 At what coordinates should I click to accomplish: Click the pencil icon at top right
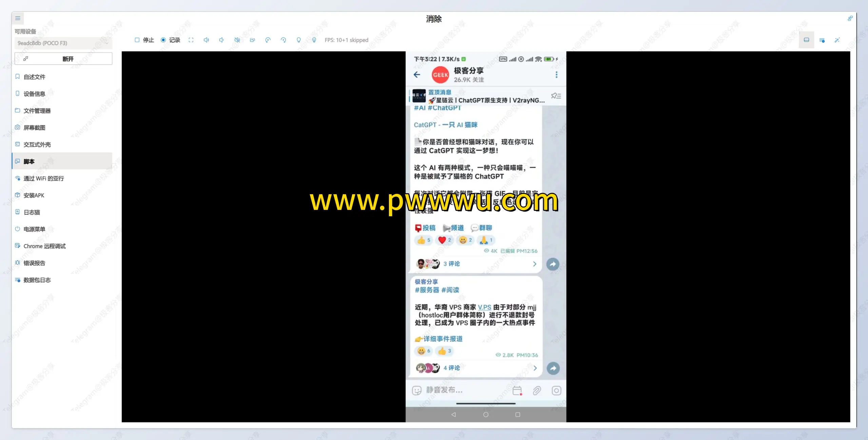[x=837, y=40]
